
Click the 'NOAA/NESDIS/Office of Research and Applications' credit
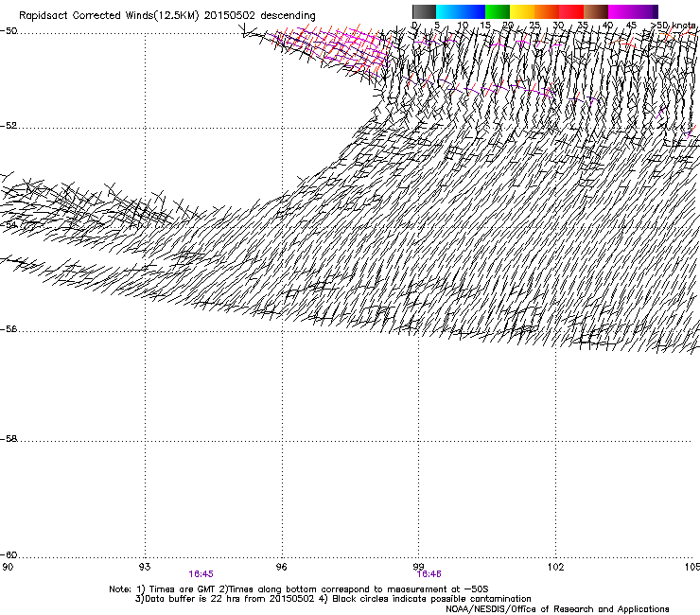pyautogui.click(x=557, y=609)
